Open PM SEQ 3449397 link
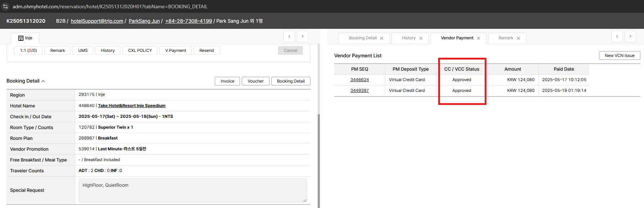 pyautogui.click(x=359, y=90)
